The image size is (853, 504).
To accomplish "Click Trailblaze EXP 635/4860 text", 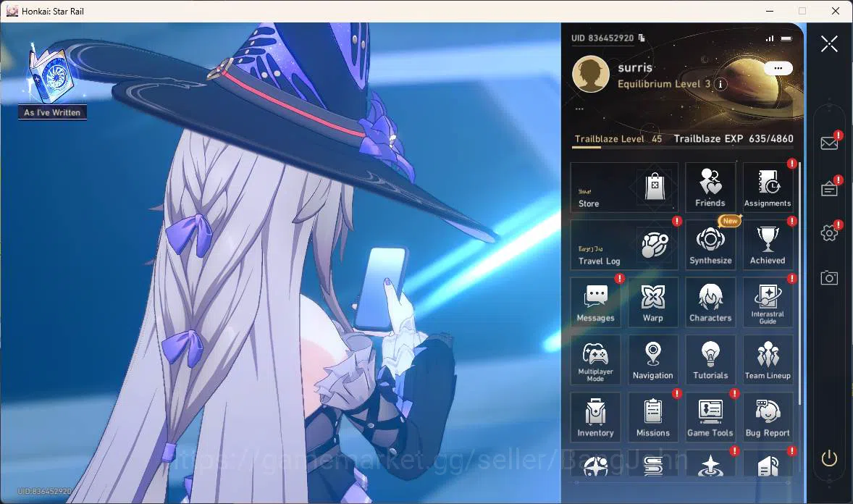I will [734, 139].
